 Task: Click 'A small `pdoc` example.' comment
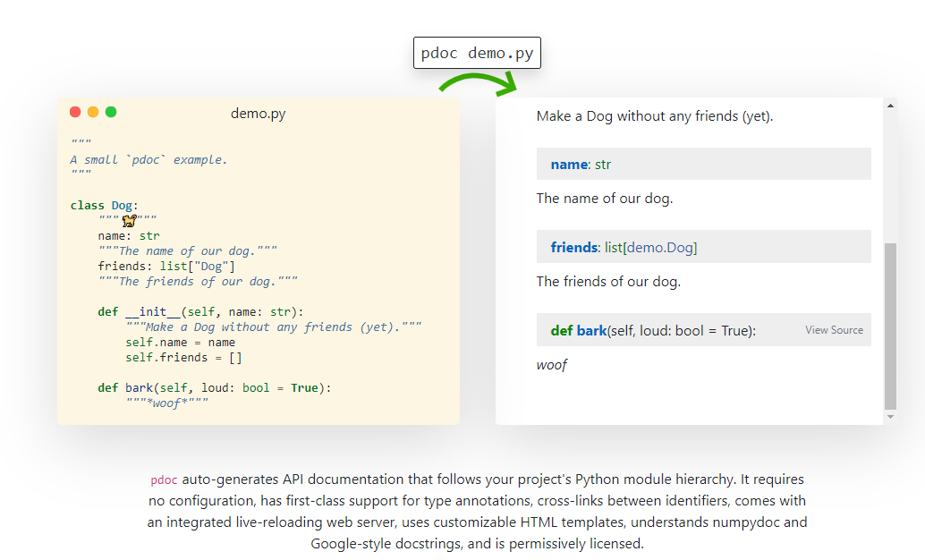[149, 160]
